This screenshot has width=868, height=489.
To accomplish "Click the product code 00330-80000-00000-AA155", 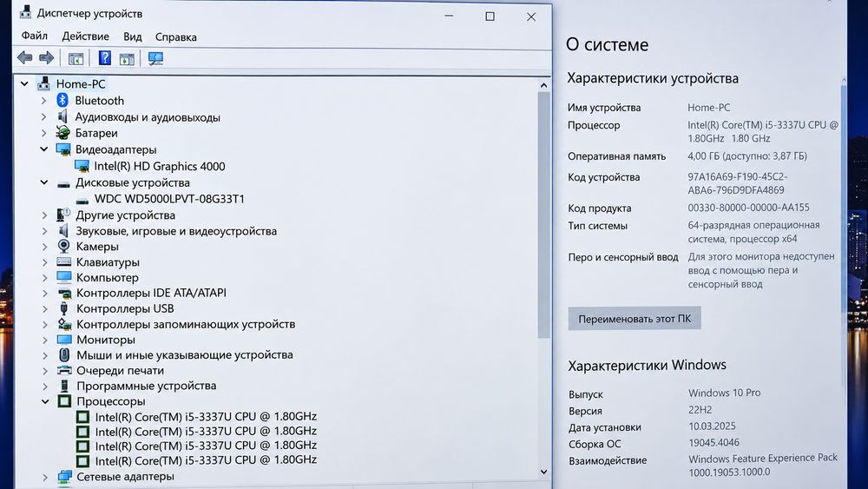I will pyautogui.click(x=748, y=208).
